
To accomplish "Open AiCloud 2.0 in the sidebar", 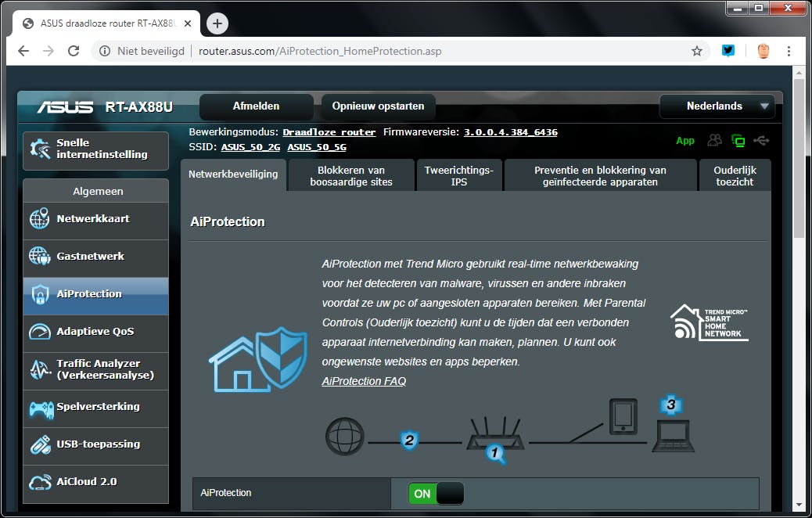I will click(95, 484).
